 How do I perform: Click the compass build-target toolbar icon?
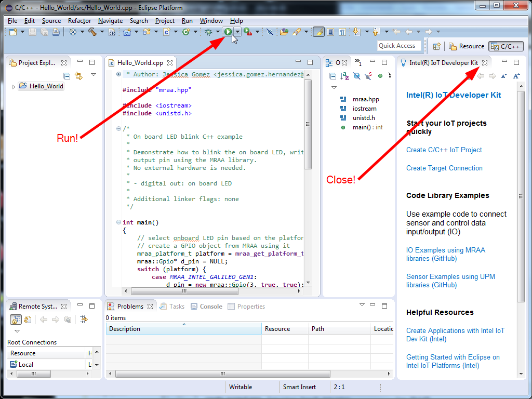(x=73, y=32)
